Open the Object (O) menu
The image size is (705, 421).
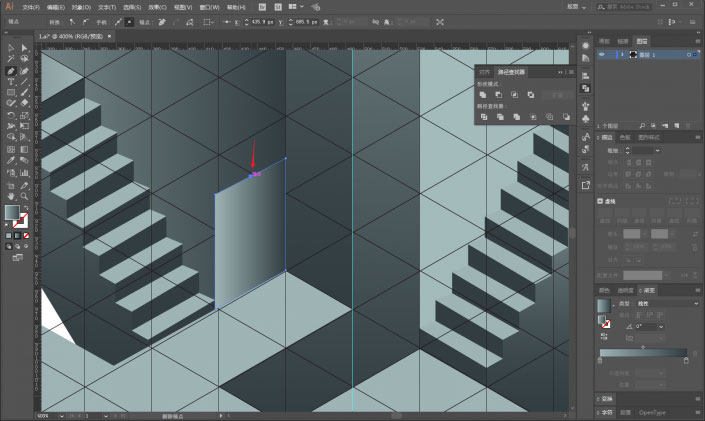click(x=81, y=7)
